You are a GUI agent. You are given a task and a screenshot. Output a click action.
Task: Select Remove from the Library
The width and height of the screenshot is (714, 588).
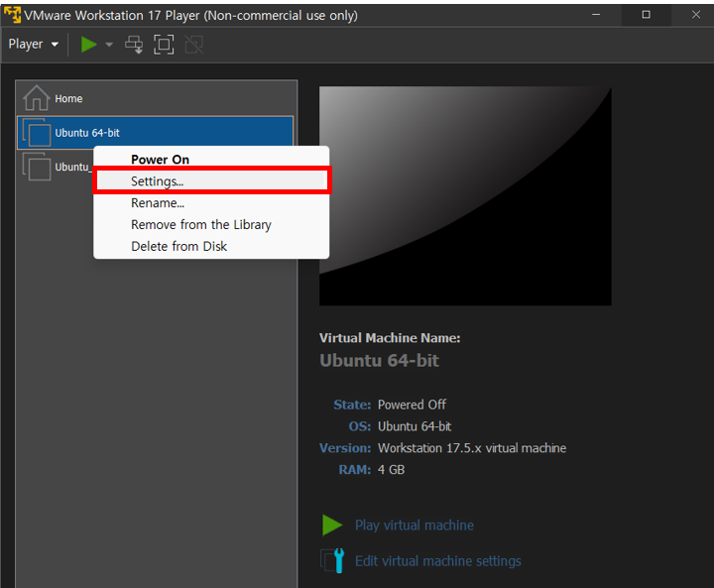tap(211, 224)
